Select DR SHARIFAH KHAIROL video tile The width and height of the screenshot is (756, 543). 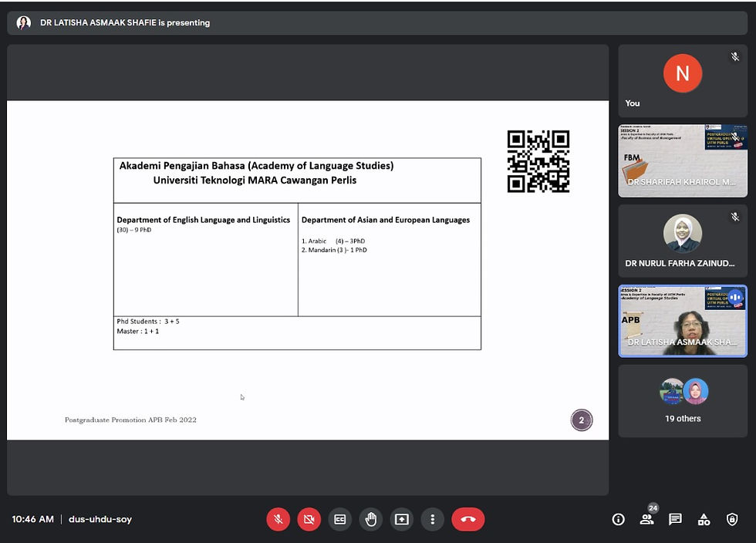(683, 161)
